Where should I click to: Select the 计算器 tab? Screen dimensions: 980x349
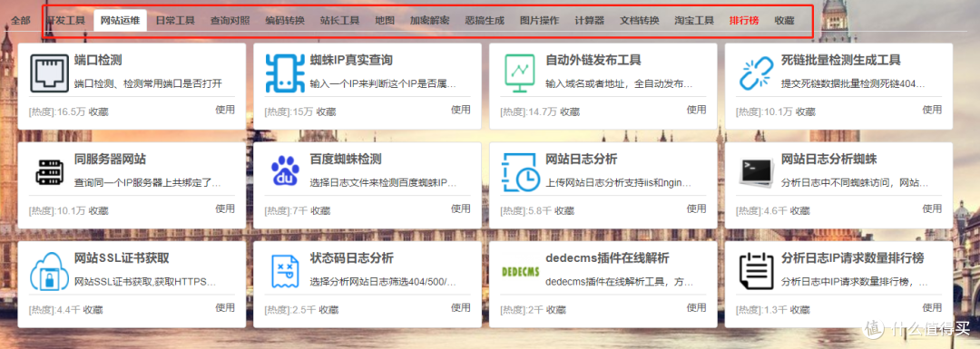pyautogui.click(x=590, y=20)
